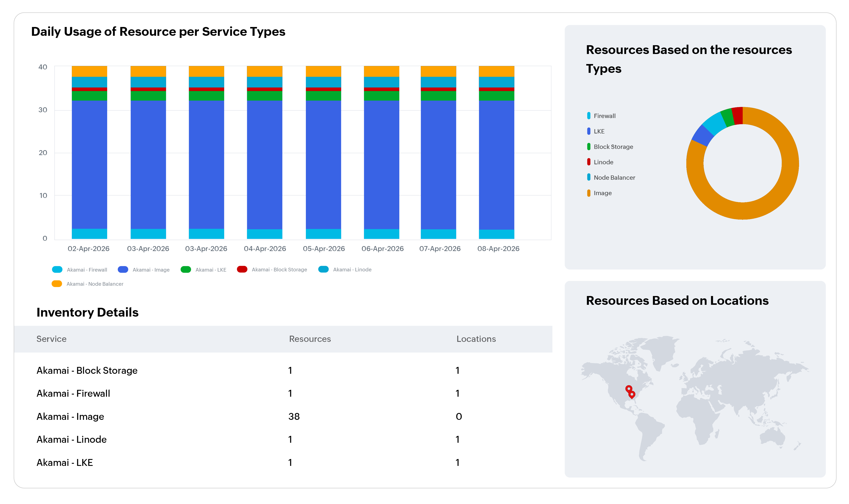
Task: Click the blue Image bar for 02-Apr-2026
Action: [89, 165]
